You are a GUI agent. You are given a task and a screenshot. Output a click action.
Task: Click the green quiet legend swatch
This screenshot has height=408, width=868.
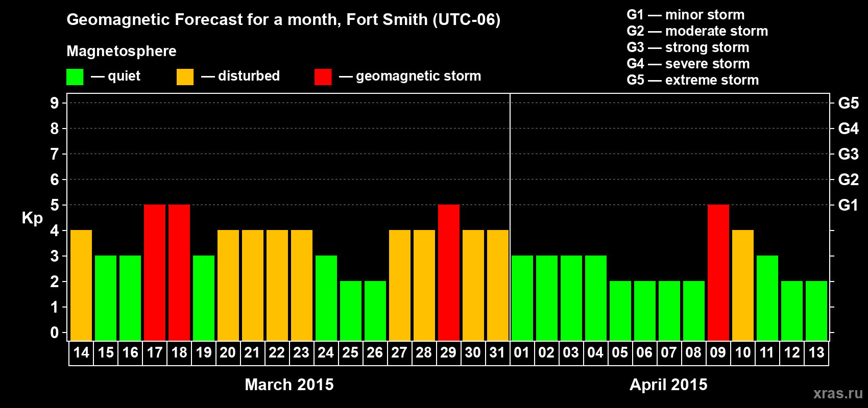(75, 77)
